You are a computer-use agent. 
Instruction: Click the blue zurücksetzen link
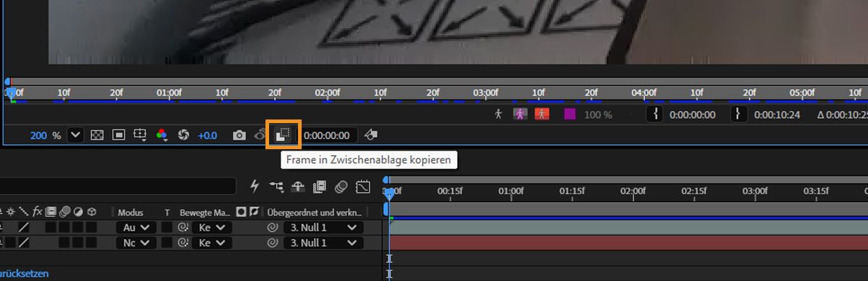pos(25,274)
